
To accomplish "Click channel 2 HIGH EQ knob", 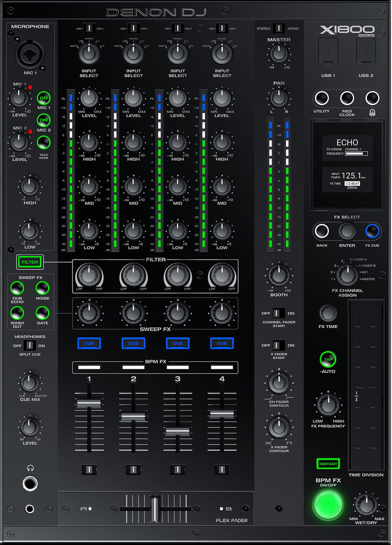I will click(133, 142).
